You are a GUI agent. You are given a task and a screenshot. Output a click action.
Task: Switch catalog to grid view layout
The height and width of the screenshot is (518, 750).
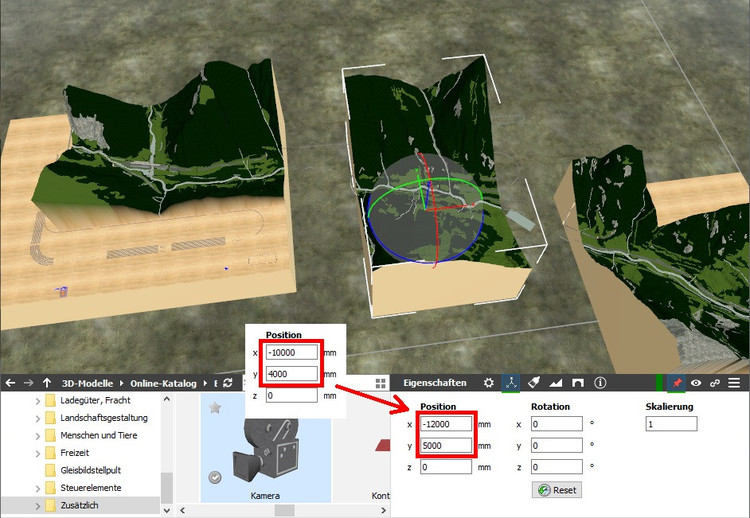pos(381,383)
